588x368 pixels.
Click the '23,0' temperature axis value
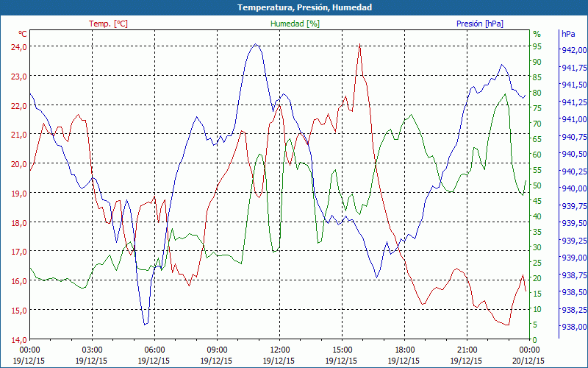19,77
